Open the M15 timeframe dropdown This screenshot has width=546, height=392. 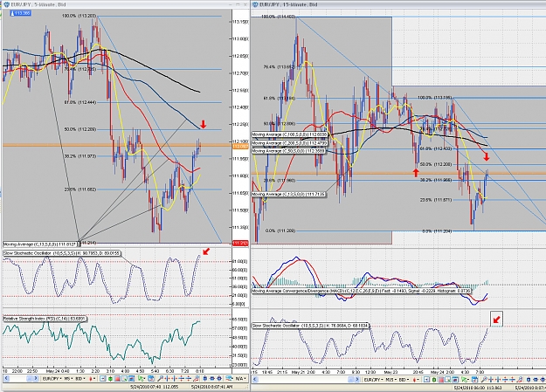[x=391, y=380]
